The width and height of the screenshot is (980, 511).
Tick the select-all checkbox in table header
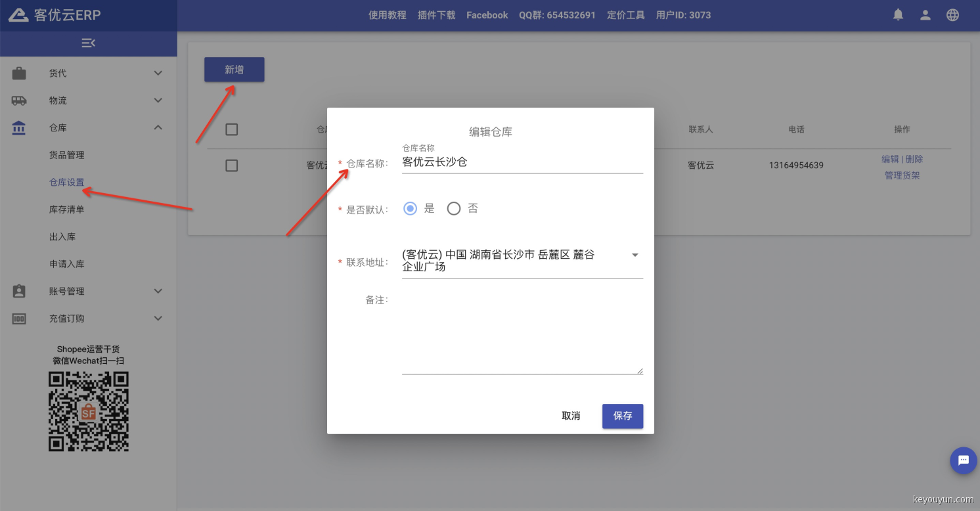(x=231, y=129)
